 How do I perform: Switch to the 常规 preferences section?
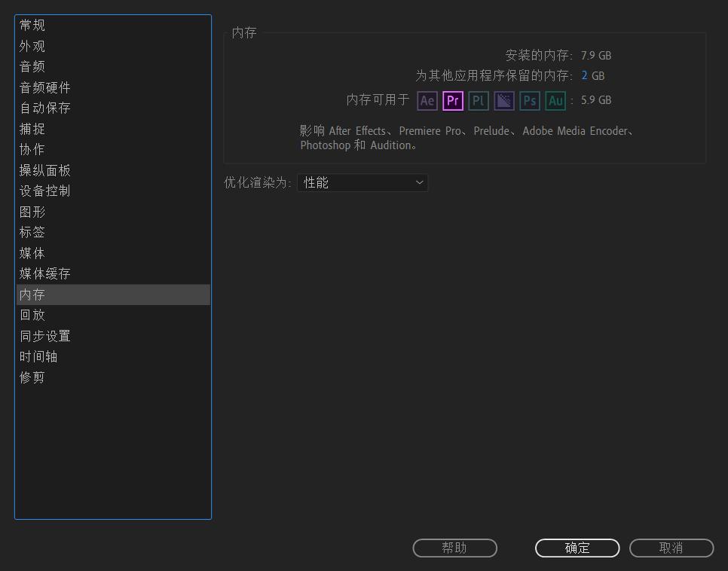(x=32, y=25)
